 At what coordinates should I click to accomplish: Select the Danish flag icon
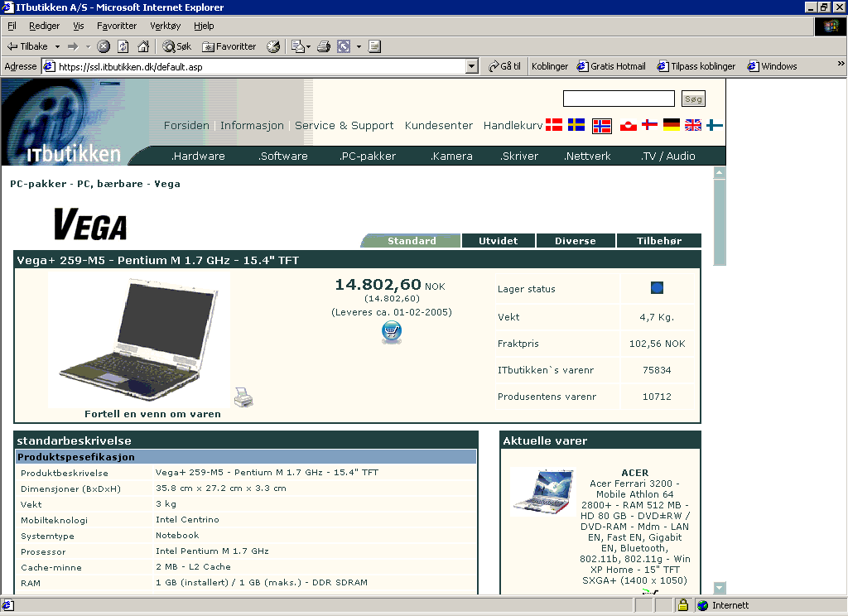point(554,125)
